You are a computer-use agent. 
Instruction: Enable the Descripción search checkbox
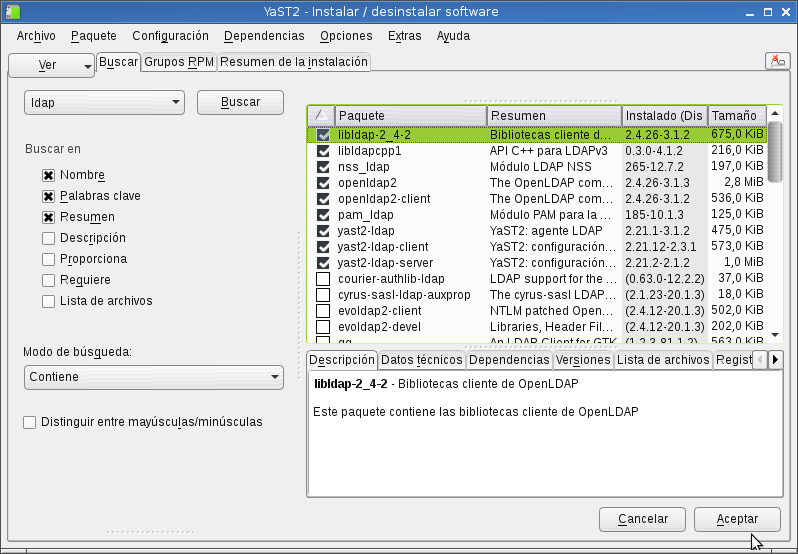tap(48, 238)
